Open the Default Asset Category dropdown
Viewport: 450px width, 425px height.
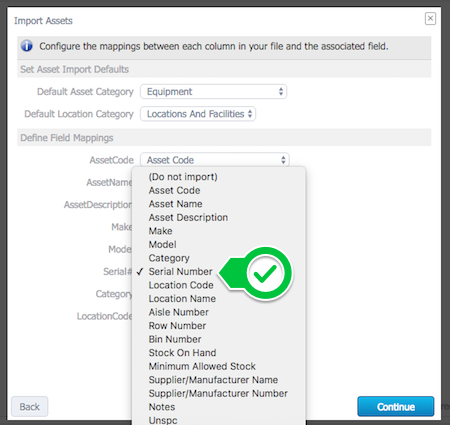tap(213, 92)
